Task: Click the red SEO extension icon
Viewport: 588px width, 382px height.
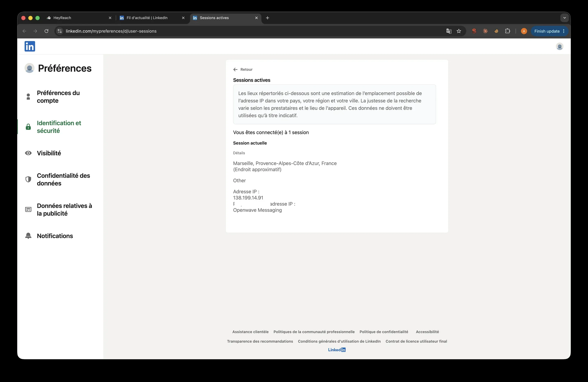Action: pyautogui.click(x=474, y=31)
